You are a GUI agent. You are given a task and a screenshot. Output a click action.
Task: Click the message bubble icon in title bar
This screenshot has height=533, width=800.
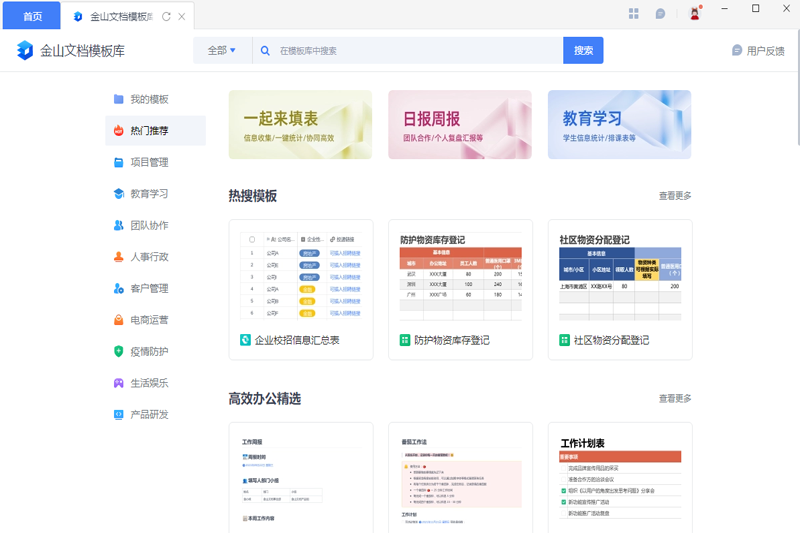pos(661,14)
